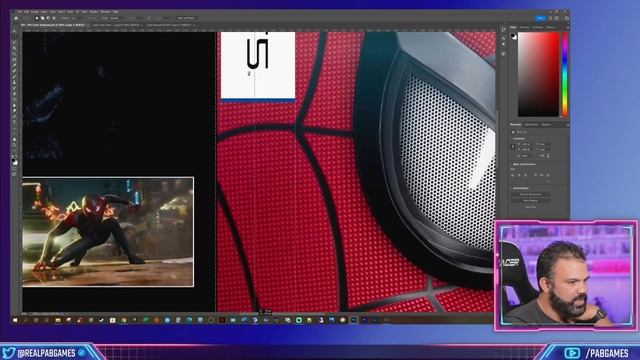The image size is (640, 360).
Task: Open the Edit menu
Action: click(x=26, y=12)
